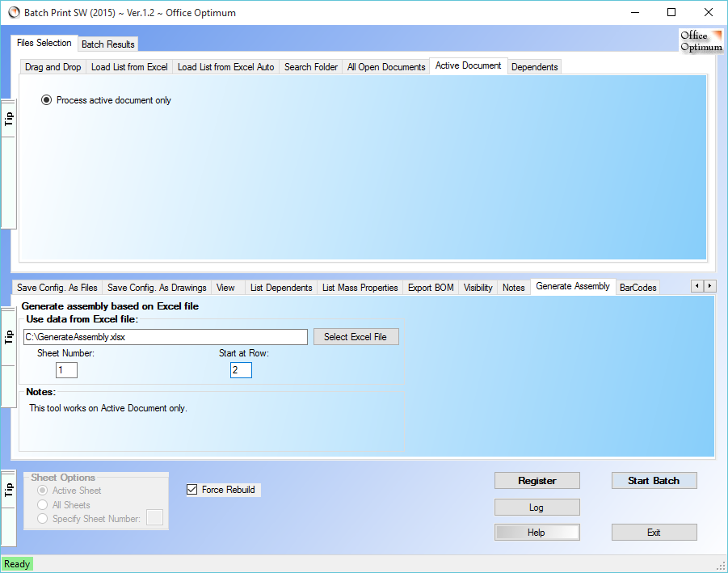Select Process active document only option
The image size is (728, 573).
(106, 100)
